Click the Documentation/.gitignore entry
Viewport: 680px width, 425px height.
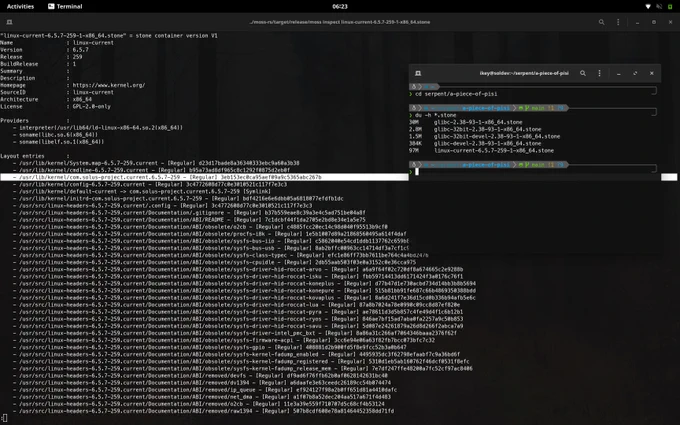point(189,213)
